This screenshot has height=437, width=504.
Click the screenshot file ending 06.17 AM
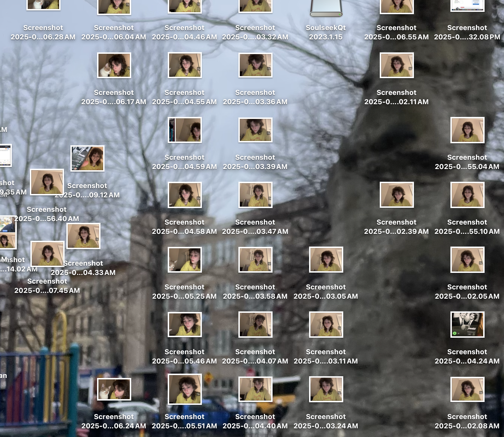114,65
